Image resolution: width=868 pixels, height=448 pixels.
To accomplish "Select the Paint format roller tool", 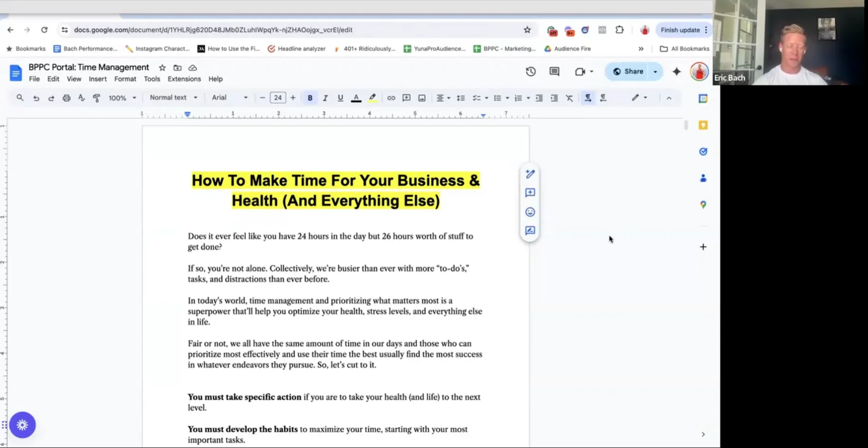I will [x=97, y=98].
